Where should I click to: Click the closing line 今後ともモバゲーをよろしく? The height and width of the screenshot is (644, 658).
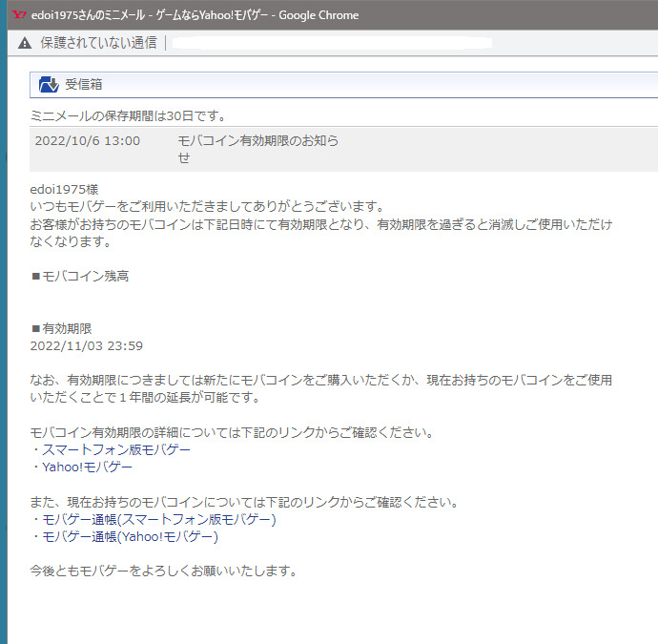(x=164, y=571)
